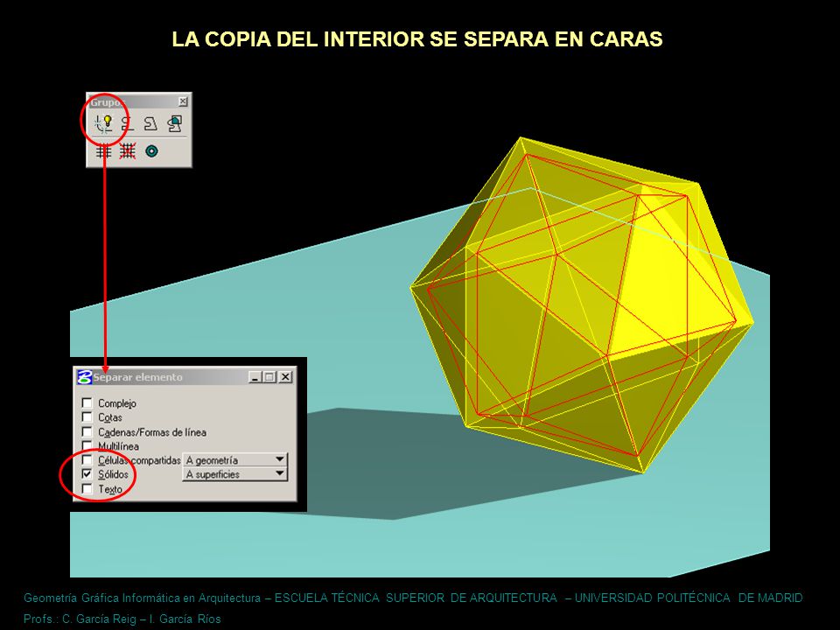
Task: Close the Separar elemento window
Action: tap(285, 377)
